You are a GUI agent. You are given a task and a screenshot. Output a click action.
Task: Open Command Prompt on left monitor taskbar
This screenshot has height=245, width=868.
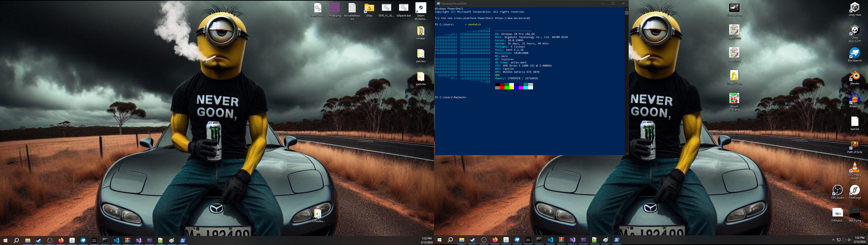[105, 240]
